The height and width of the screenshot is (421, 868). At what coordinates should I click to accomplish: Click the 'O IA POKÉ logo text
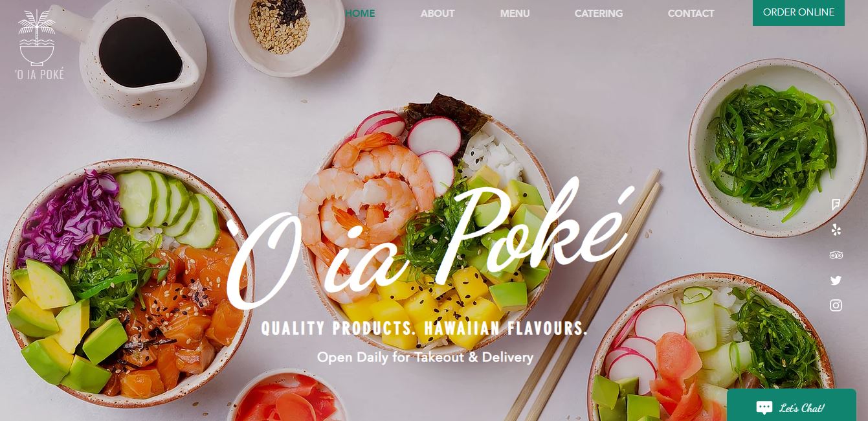point(39,74)
